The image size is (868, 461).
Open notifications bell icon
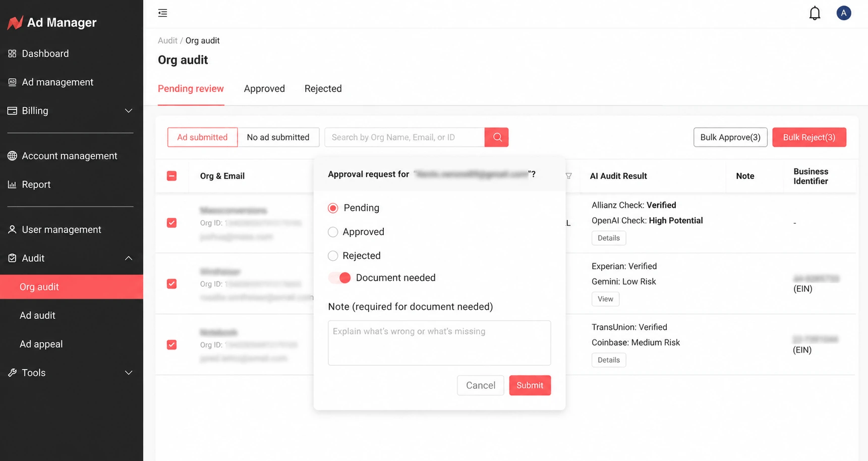[815, 13]
